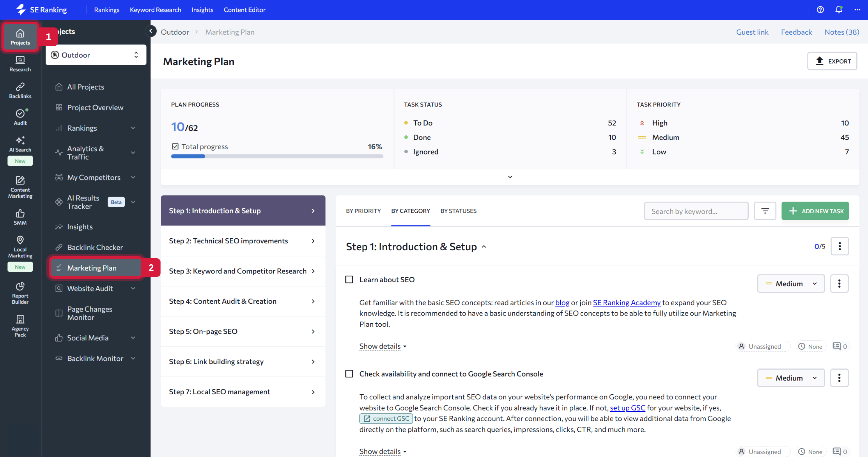The height and width of the screenshot is (457, 868).
Task: Open the help question-mark icon
Action: [820, 10]
